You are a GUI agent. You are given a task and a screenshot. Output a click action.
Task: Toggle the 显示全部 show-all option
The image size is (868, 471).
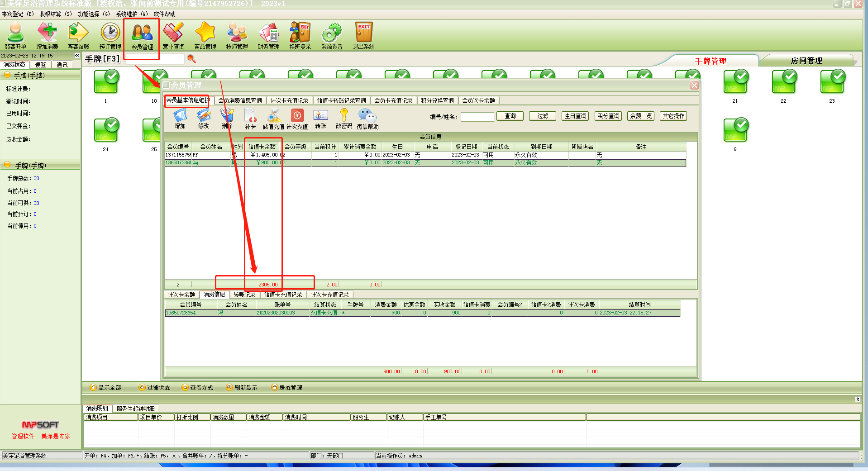[x=105, y=387]
